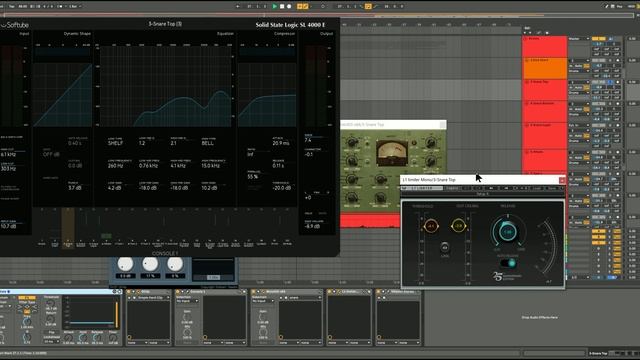640x360 pixels.
Task: Adjust the Gate Hold knob
Action: click(83, 338)
